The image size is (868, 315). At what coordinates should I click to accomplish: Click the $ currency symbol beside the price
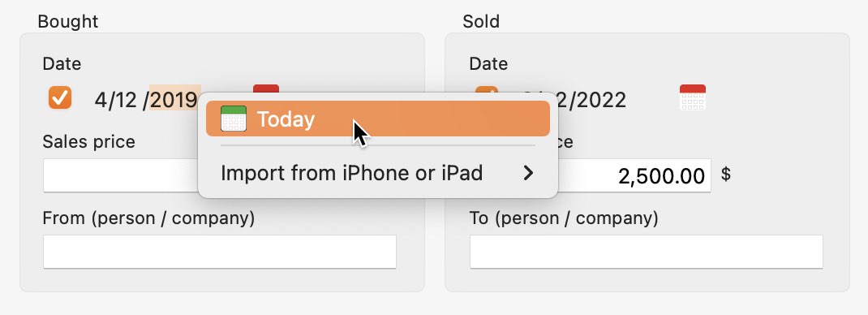pyautogui.click(x=726, y=175)
